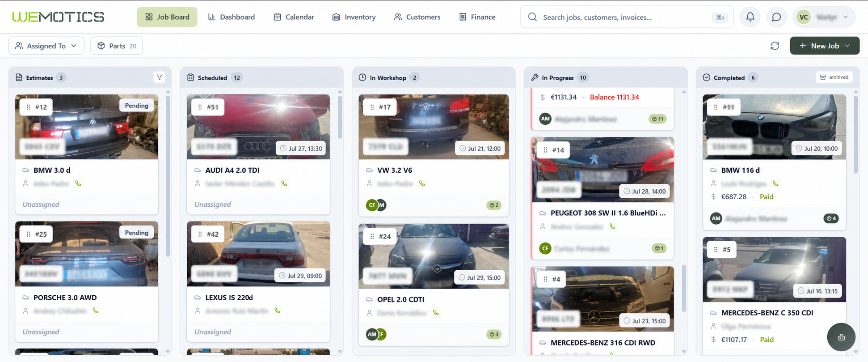Grab the drag handle on job #51
Image resolution: width=868 pixels, height=362 pixels.
200,107
